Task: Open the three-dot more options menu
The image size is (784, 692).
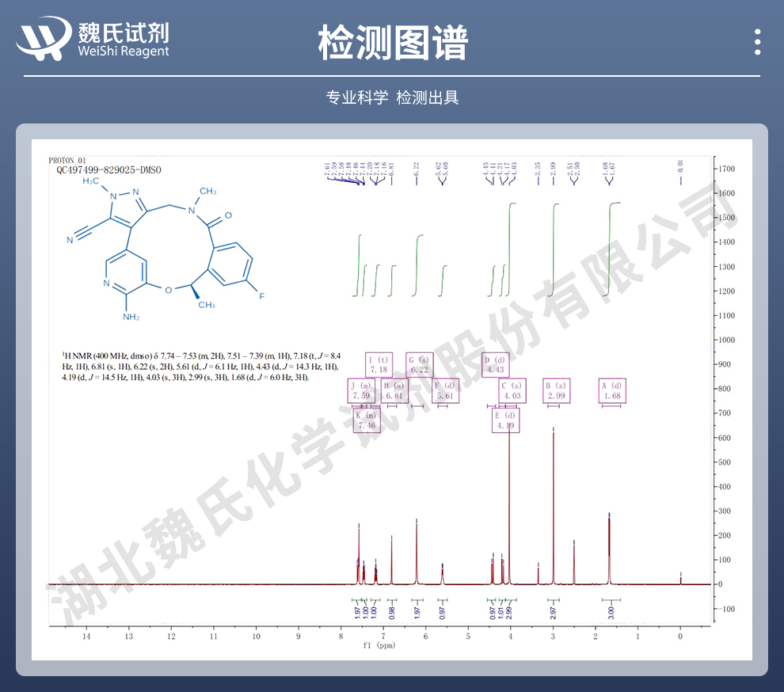Action: (758, 41)
